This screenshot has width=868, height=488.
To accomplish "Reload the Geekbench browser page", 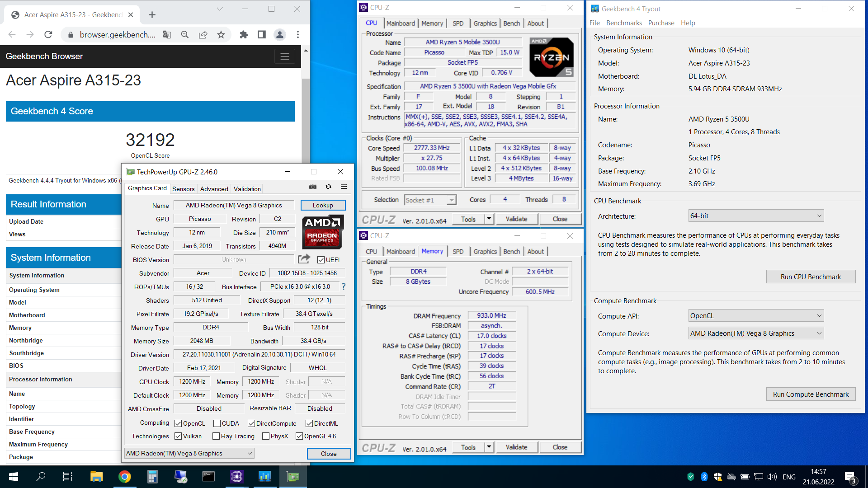I will [48, 34].
